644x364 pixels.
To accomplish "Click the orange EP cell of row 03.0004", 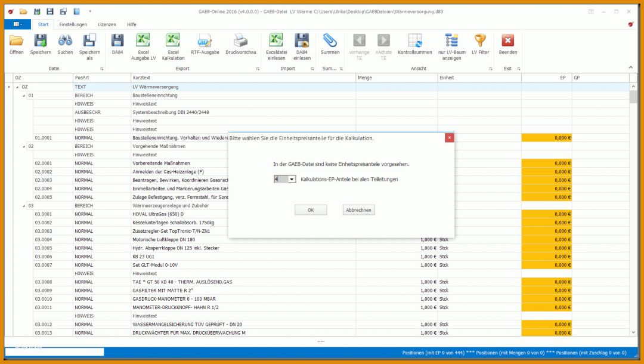I will tap(547, 239).
